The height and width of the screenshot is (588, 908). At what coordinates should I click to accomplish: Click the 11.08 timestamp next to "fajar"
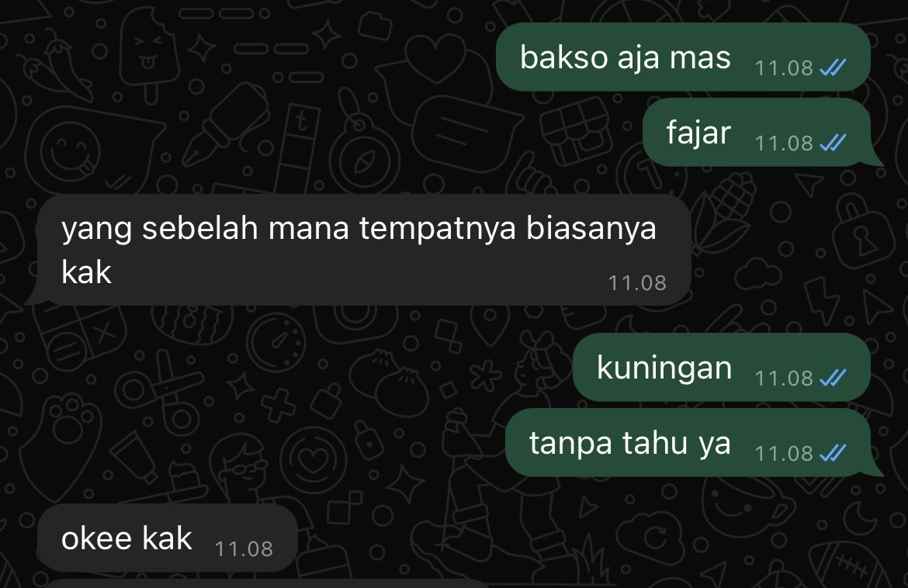pyautogui.click(x=784, y=143)
